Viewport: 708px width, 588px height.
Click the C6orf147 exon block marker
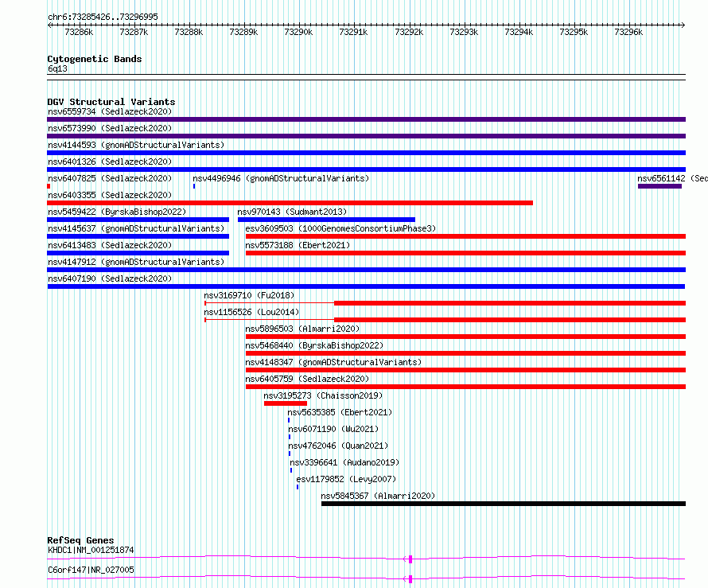pos(410,579)
